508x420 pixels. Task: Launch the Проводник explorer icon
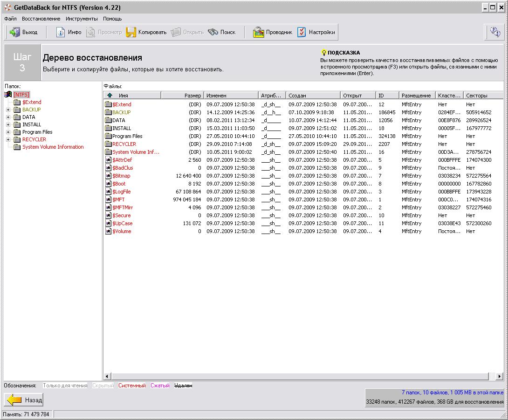258,32
